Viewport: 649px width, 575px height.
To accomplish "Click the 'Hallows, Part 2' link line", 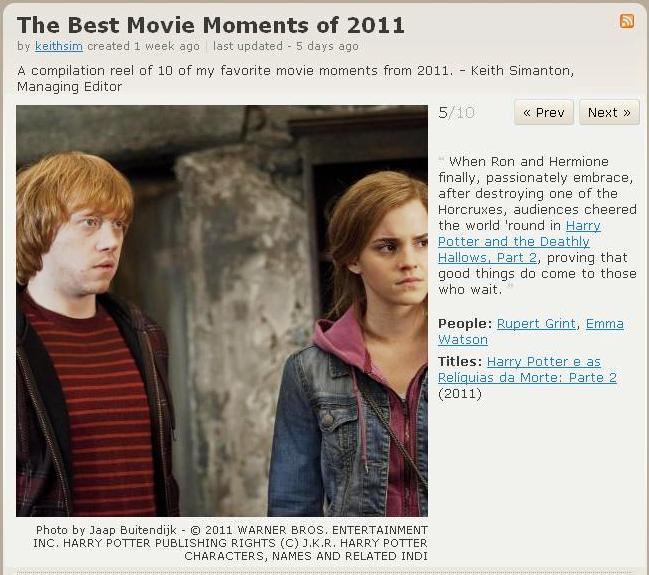I will [488, 257].
